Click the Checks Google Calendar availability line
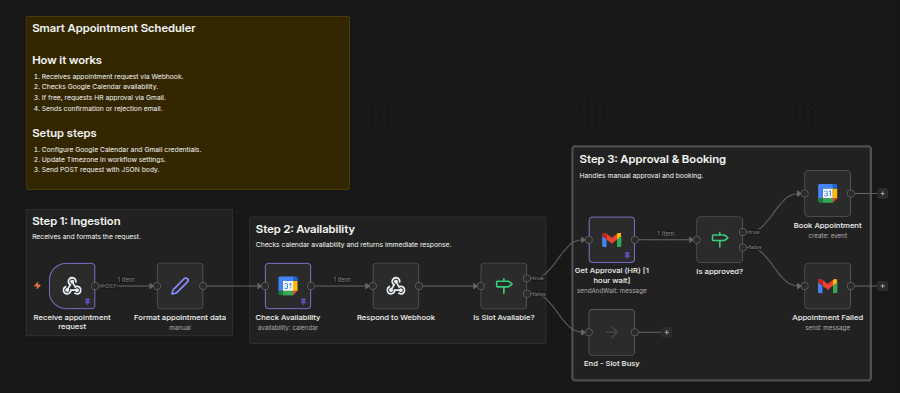The image size is (900, 393). [99, 87]
